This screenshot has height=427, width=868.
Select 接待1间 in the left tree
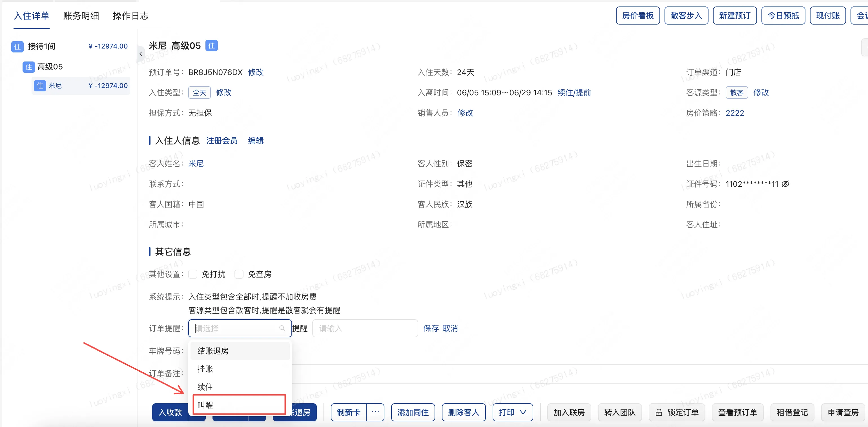point(41,46)
